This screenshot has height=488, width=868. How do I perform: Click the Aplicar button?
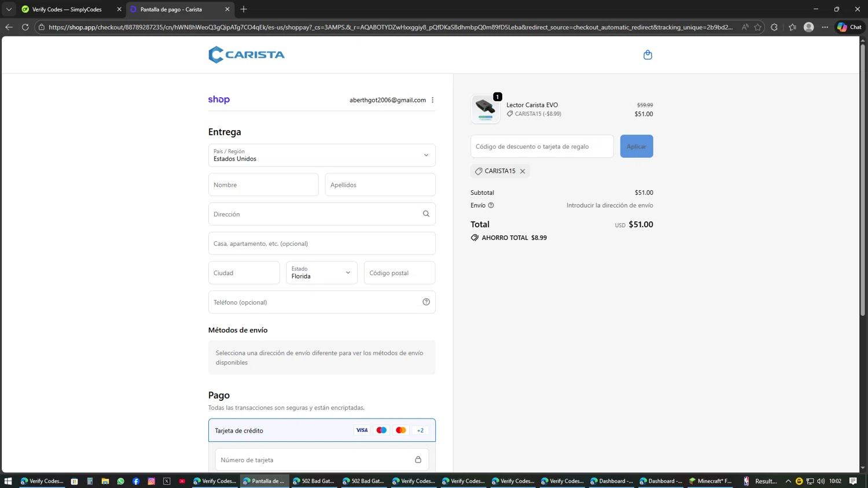click(x=637, y=146)
